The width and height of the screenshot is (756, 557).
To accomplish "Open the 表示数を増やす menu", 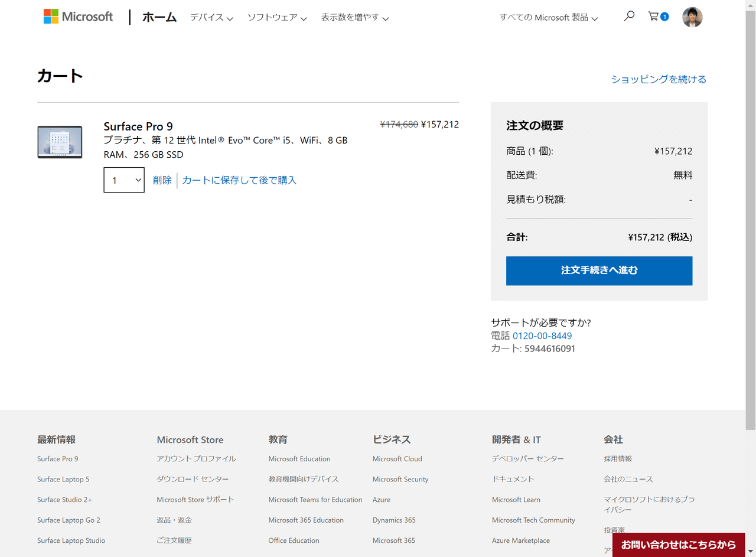I will [354, 18].
